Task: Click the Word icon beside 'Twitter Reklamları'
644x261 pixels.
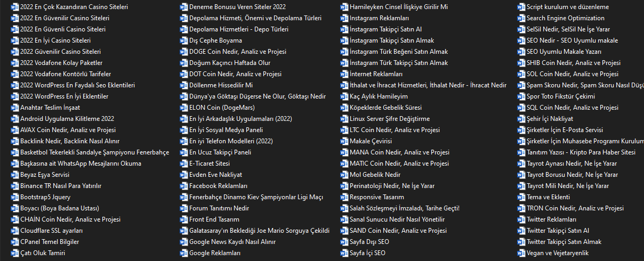Action: pyautogui.click(x=521, y=219)
